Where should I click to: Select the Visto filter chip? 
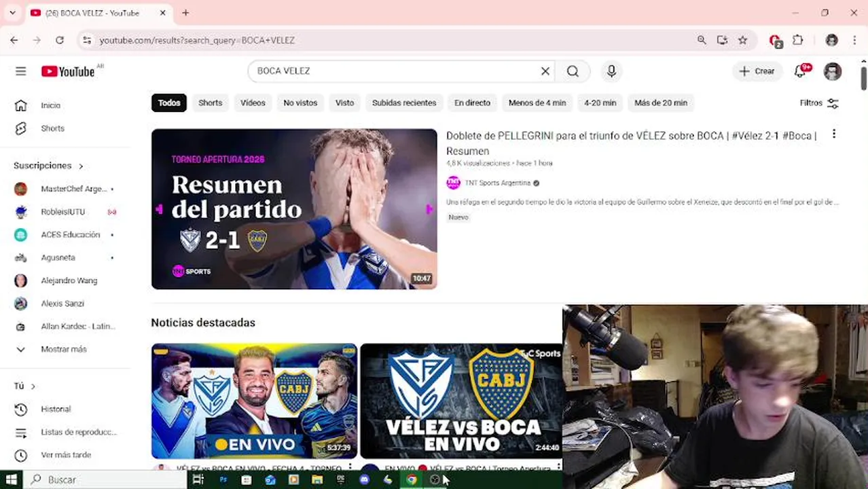[x=344, y=103]
